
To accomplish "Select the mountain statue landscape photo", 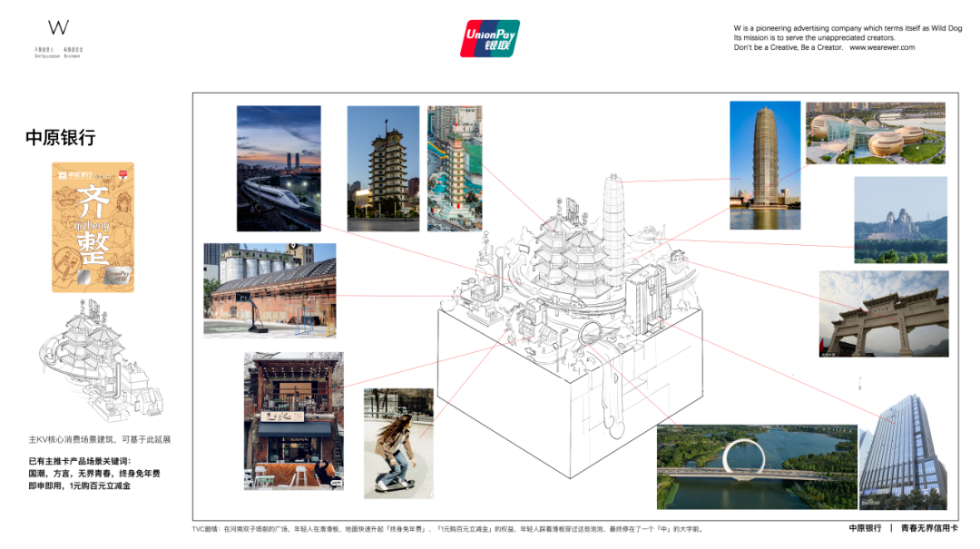I will tap(901, 220).
